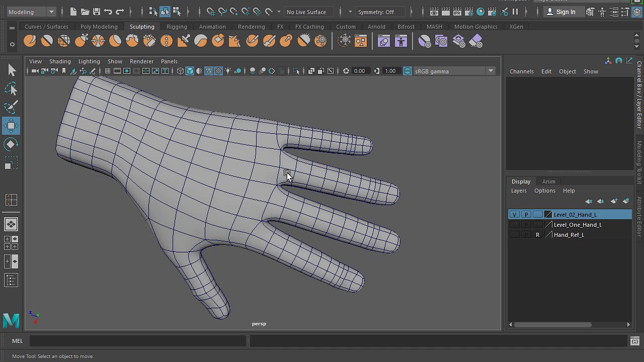Activate the Rotate tool in toolbox
The height and width of the screenshot is (362, 644).
pos(11,144)
